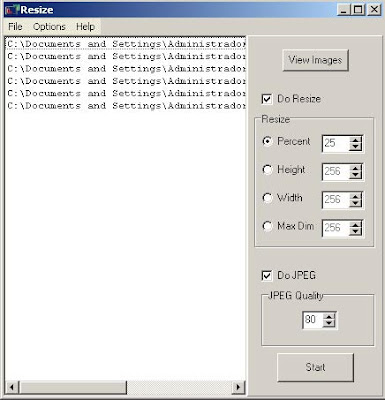Click the View Images button
The width and height of the screenshot is (385, 400).
[315, 60]
